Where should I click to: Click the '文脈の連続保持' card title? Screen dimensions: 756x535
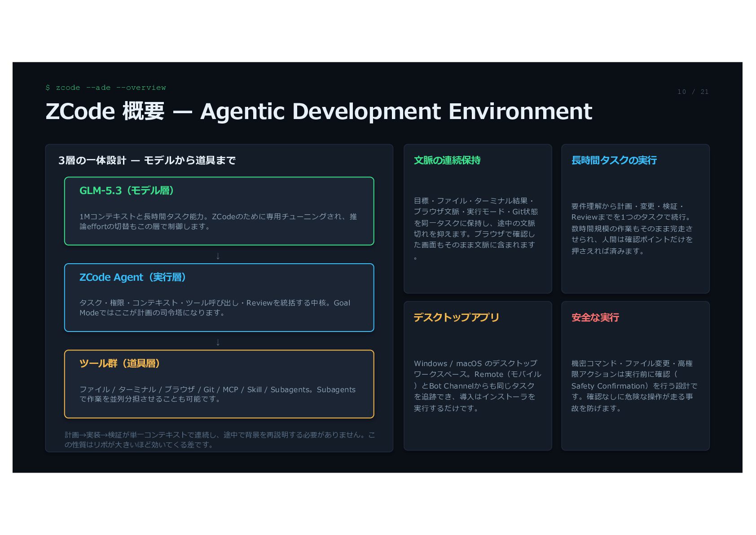pyautogui.click(x=447, y=160)
